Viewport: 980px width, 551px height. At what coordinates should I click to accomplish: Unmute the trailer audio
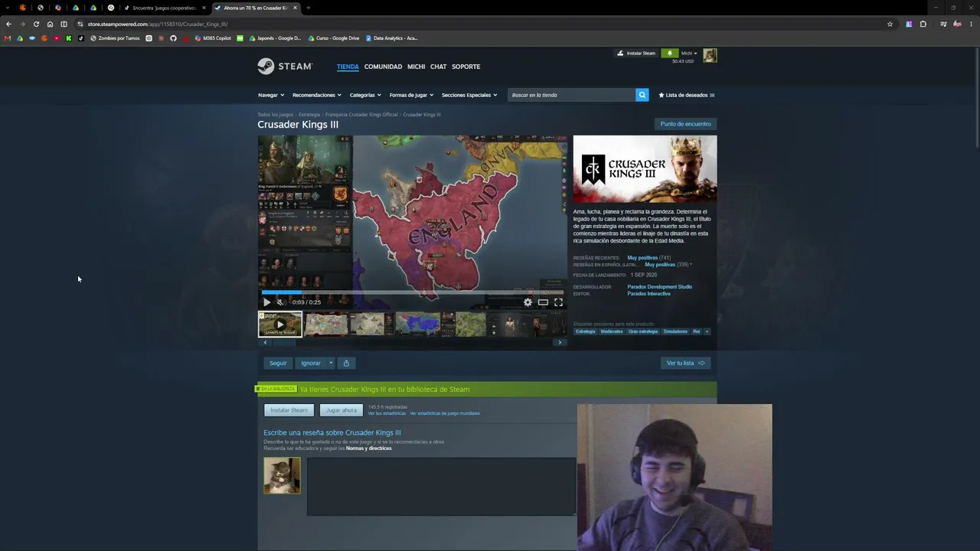pyautogui.click(x=280, y=302)
